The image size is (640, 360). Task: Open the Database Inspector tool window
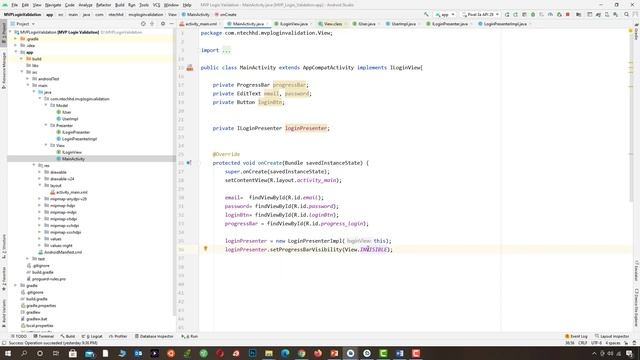tap(154, 336)
